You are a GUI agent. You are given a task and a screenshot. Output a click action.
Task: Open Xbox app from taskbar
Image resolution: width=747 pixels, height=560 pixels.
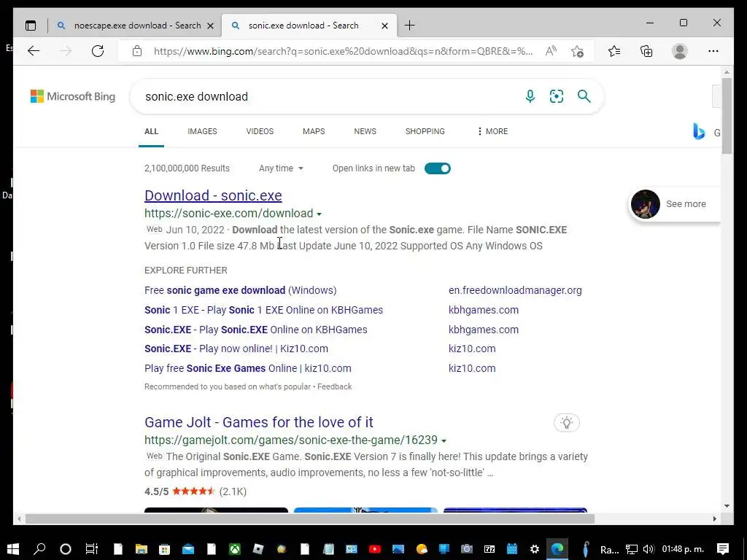(235, 549)
